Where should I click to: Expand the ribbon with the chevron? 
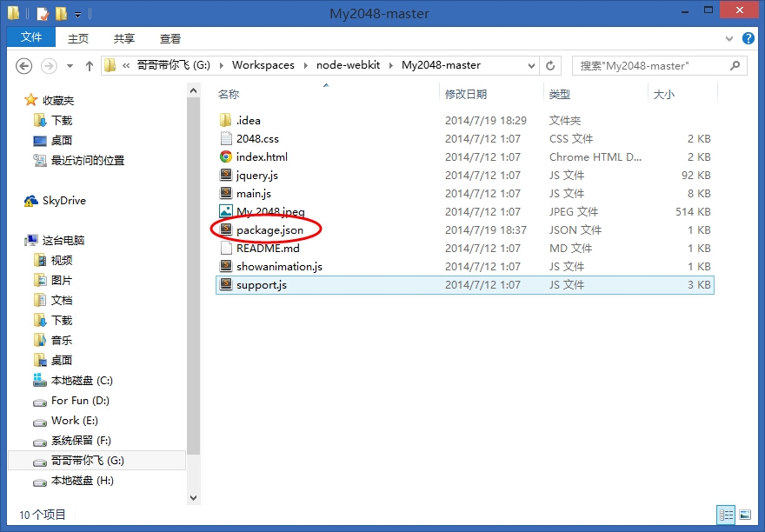728,38
